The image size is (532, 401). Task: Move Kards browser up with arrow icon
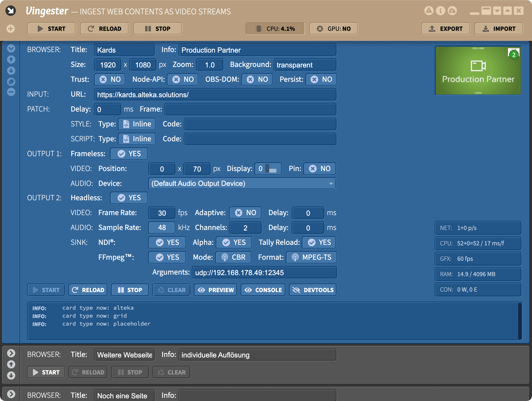[11, 59]
